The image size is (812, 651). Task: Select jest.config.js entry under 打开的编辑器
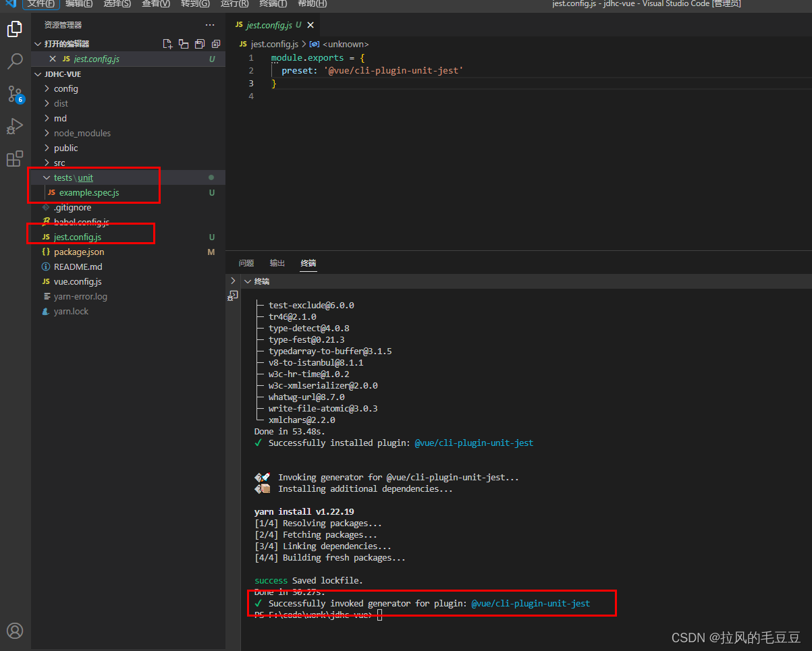point(128,59)
